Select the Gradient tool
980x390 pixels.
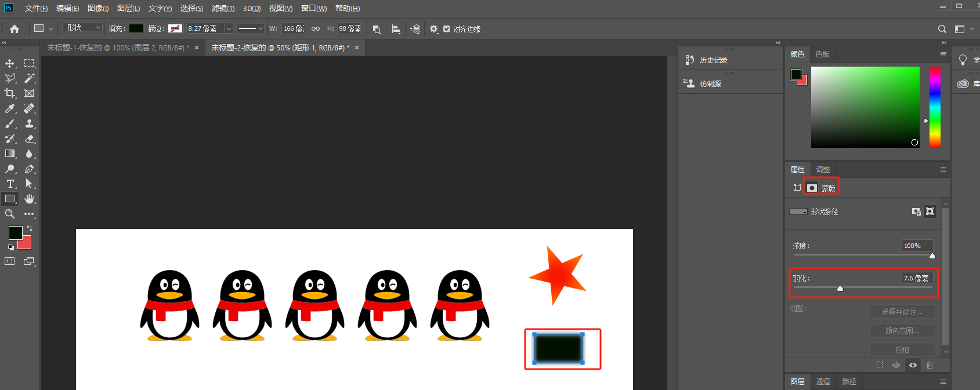[10, 154]
